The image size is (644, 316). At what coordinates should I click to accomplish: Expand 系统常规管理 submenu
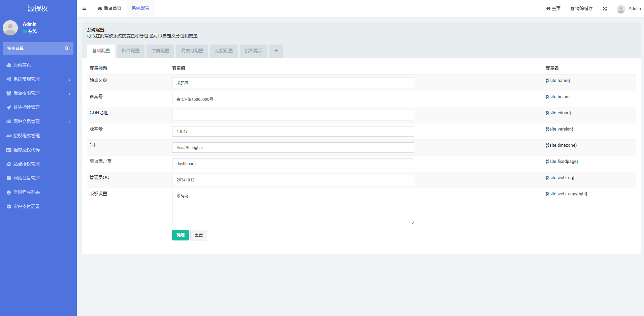point(27,79)
